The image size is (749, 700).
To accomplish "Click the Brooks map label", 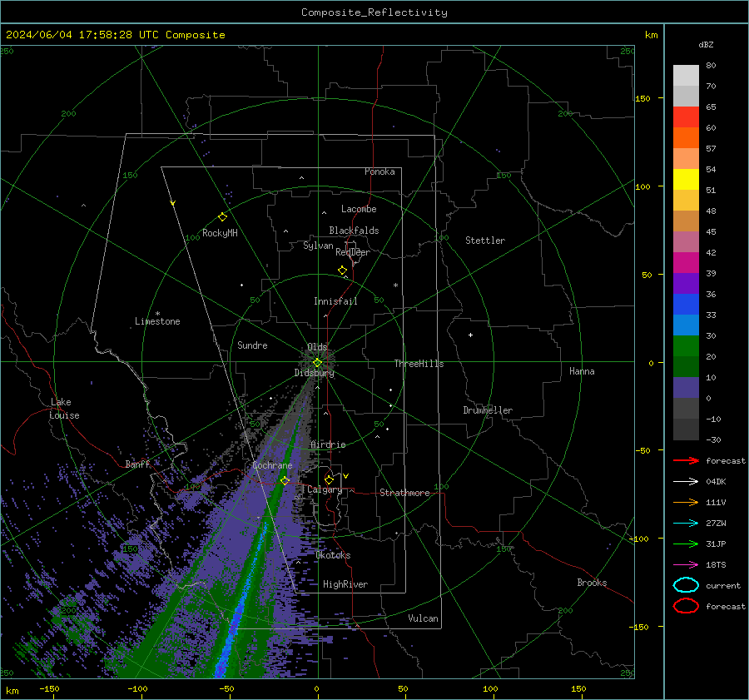I will 592,583.
